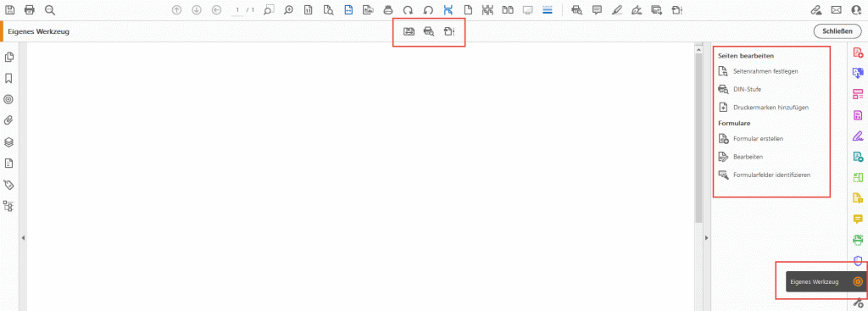Open the layers panel icon
The height and width of the screenshot is (311, 868).
point(8,142)
